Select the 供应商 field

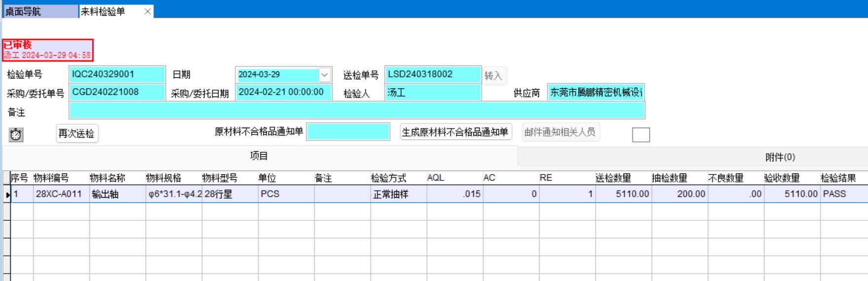[595, 92]
